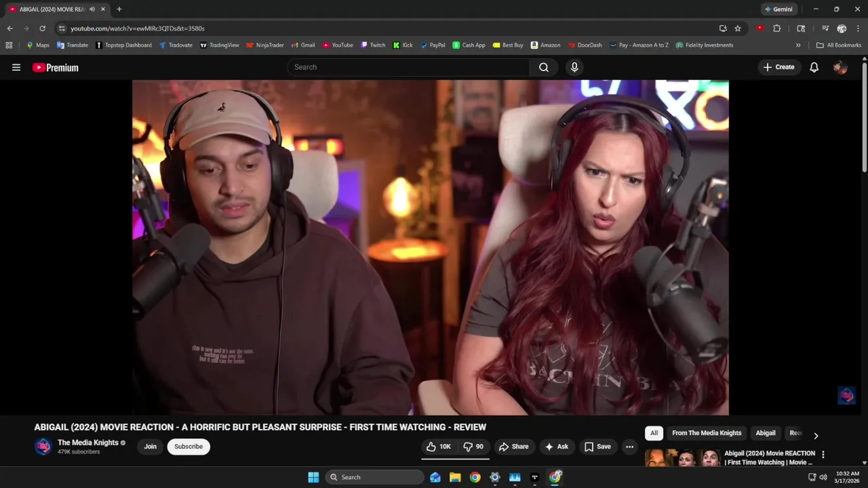Viewport: 868px width, 488px height.
Task: Click the YouTube search input field
Action: [409, 67]
